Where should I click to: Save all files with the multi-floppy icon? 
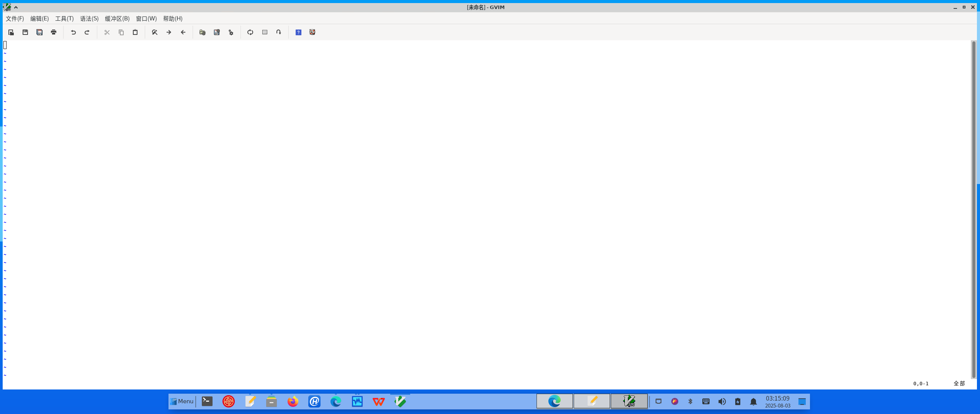pos(39,32)
